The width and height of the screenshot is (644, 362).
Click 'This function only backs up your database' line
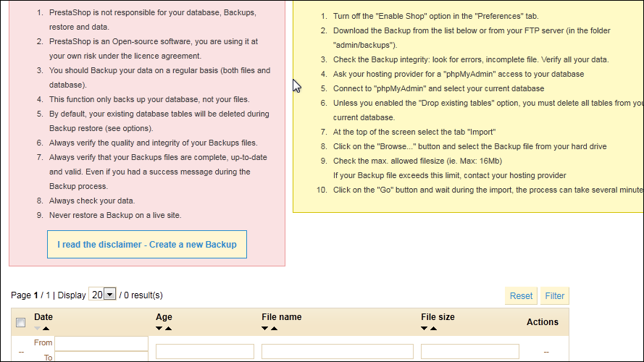(149, 99)
